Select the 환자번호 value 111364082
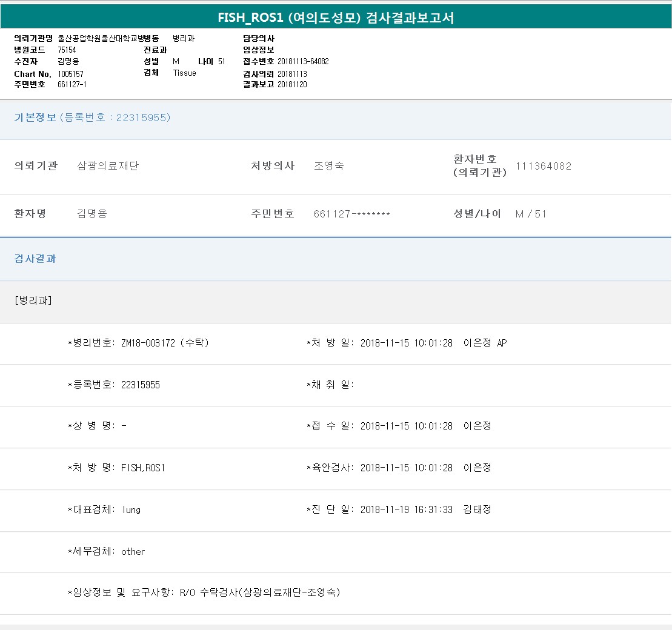This screenshot has height=630, width=672. 544,166
